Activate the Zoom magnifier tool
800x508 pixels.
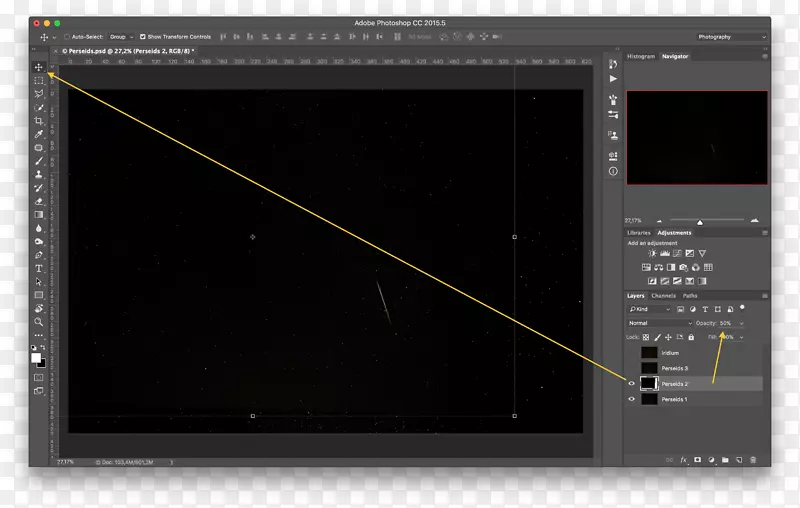click(39, 322)
